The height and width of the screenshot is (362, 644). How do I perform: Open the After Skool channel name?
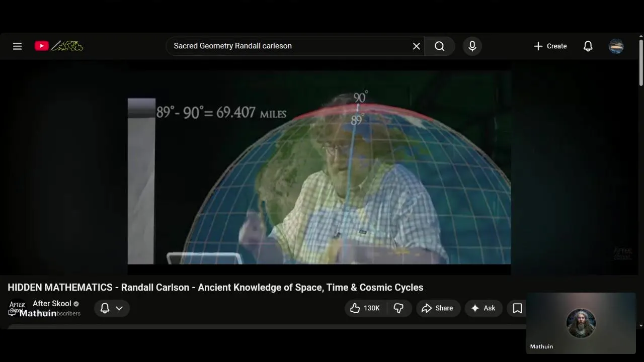pos(52,304)
